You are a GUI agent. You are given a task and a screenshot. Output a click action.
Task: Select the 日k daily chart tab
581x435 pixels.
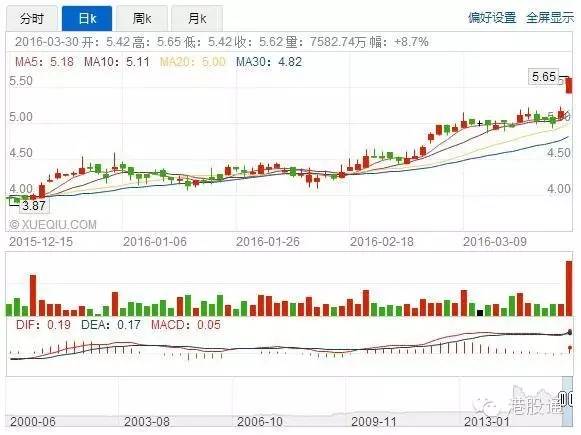pyautogui.click(x=87, y=19)
